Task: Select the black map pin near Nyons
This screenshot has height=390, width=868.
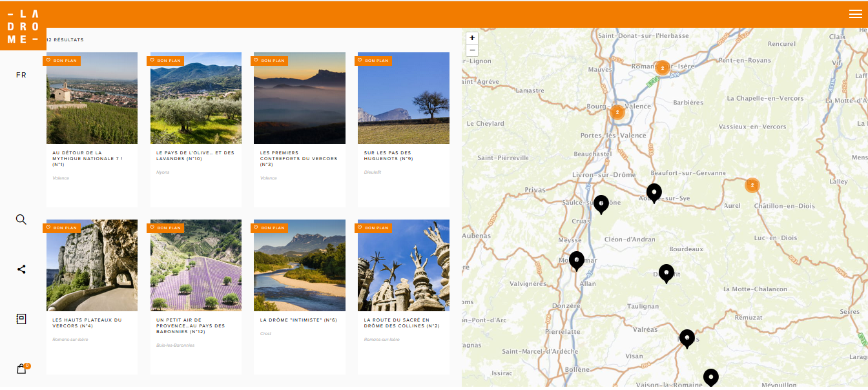Action: pos(687,339)
